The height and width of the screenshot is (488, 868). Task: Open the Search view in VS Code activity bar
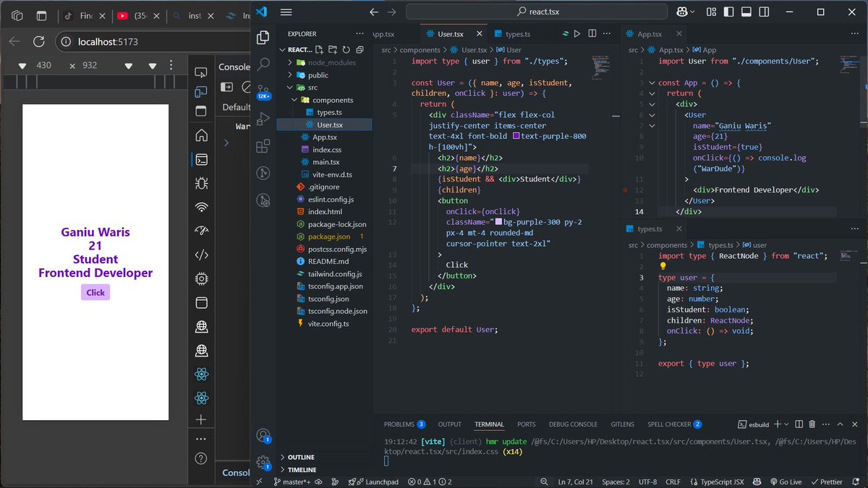tap(263, 64)
